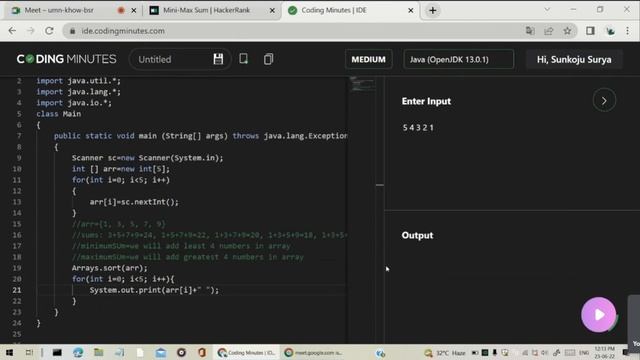Click the Coding Minutes taskbar window
Viewport: 640px width, 360px height.
click(x=247, y=352)
